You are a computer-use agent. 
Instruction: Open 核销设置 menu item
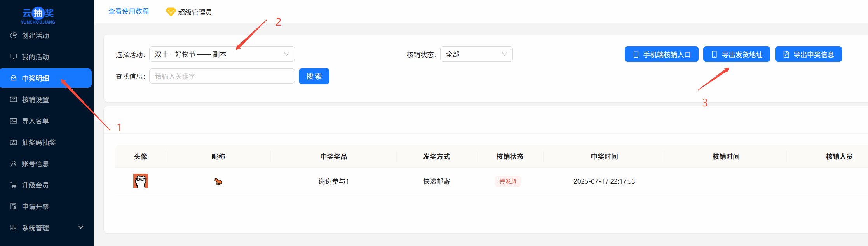click(46, 99)
